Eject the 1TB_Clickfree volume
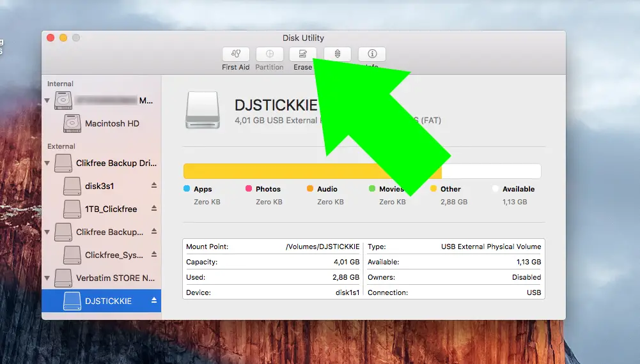640x364 pixels. (x=154, y=208)
